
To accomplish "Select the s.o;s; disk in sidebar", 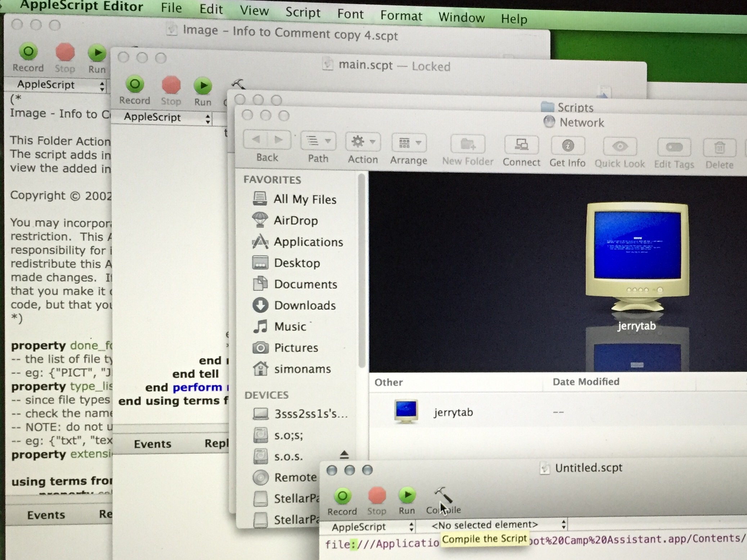I will 278,435.
